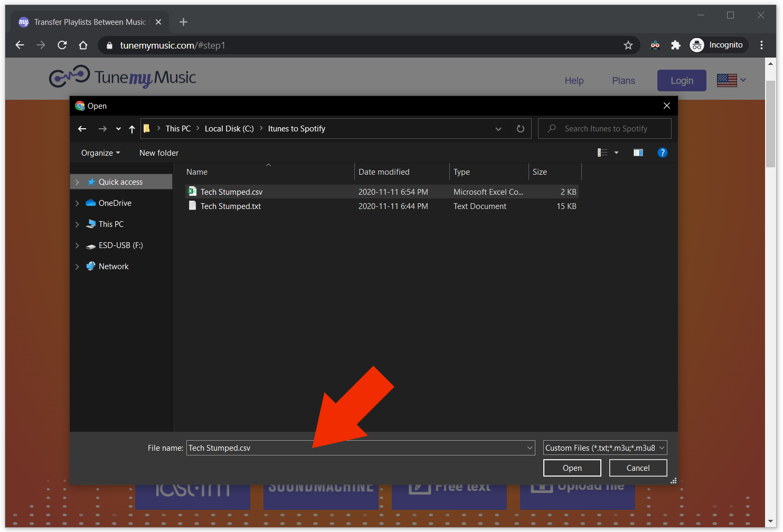Toggle the preview pane

[x=638, y=153]
